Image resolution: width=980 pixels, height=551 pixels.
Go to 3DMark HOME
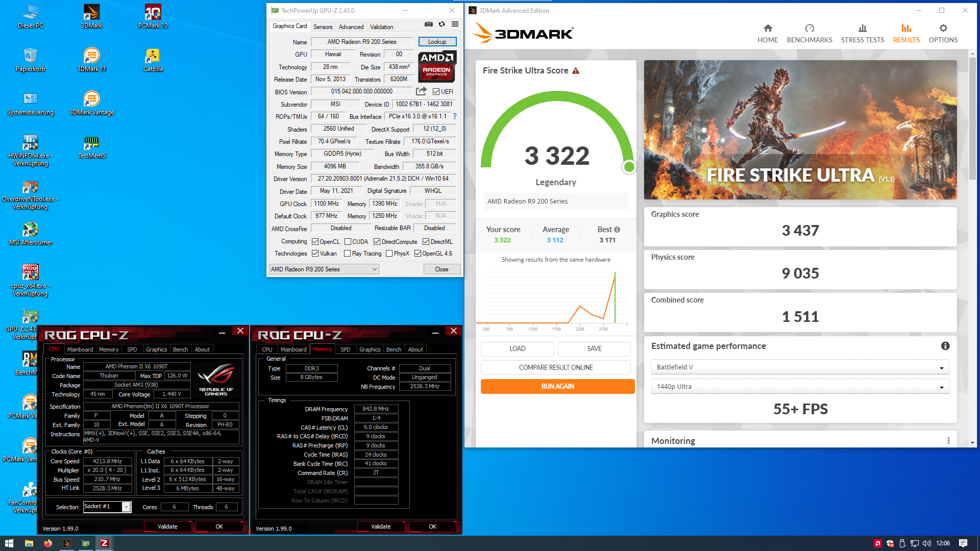[x=768, y=34]
